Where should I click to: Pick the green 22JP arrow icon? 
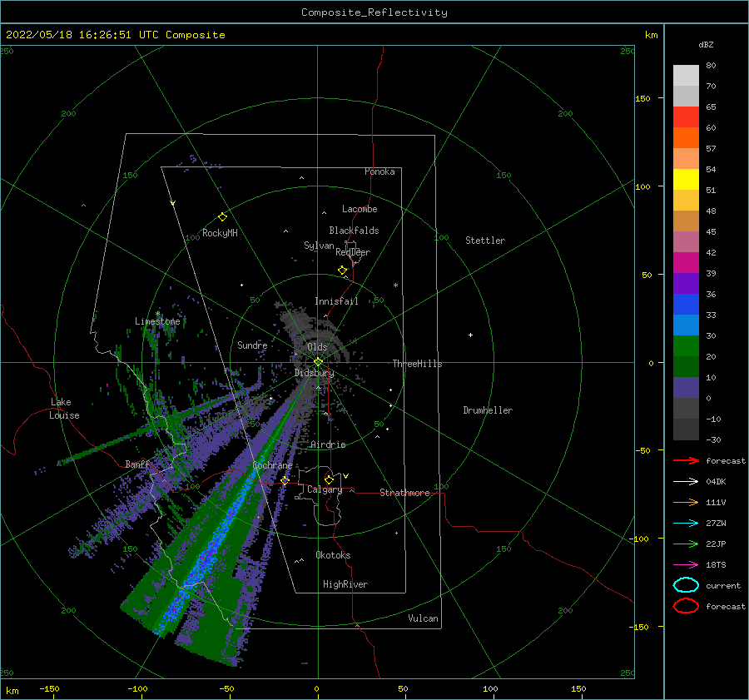pos(686,544)
